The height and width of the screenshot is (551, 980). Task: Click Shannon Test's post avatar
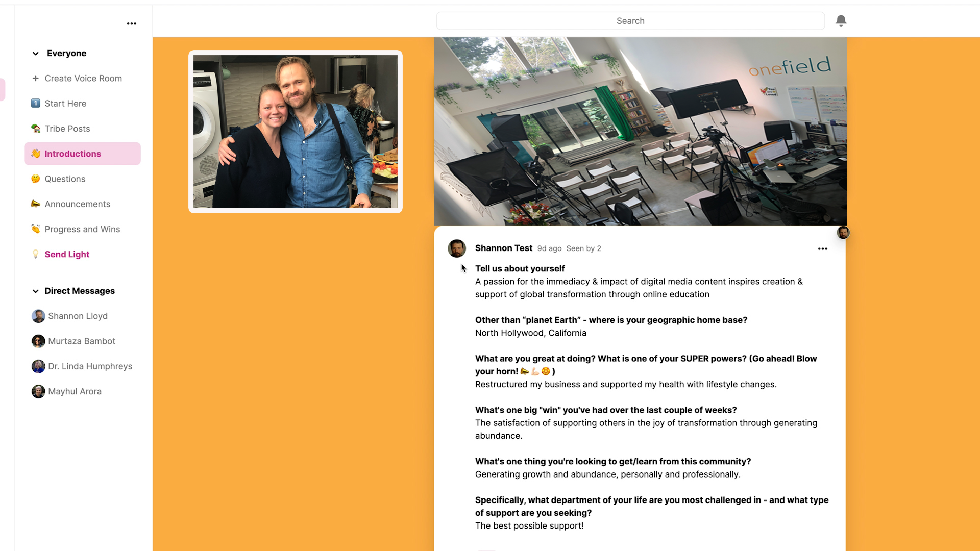click(457, 248)
